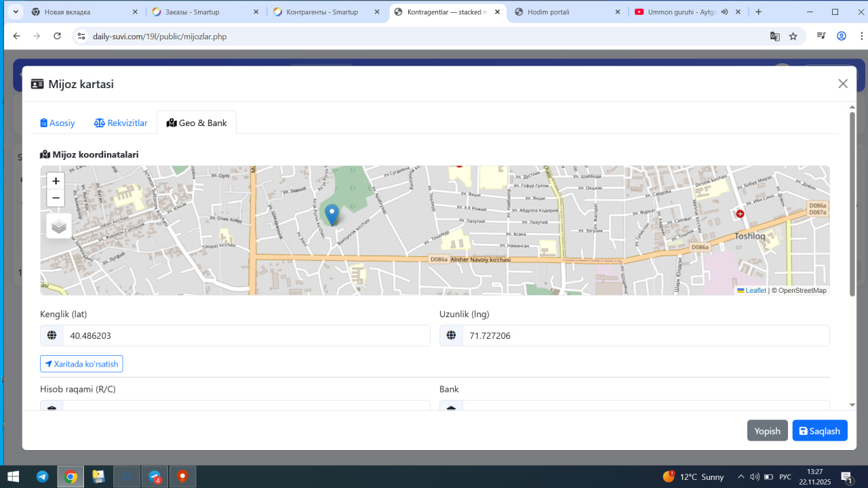
Task: Switch keyboard language from РУС
Action: (785, 476)
